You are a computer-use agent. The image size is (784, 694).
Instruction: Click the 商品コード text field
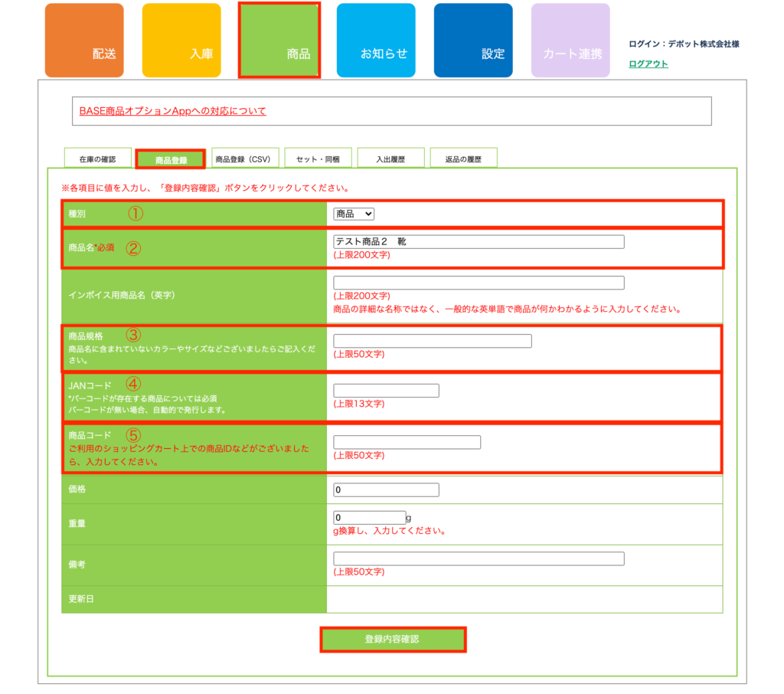point(407,442)
